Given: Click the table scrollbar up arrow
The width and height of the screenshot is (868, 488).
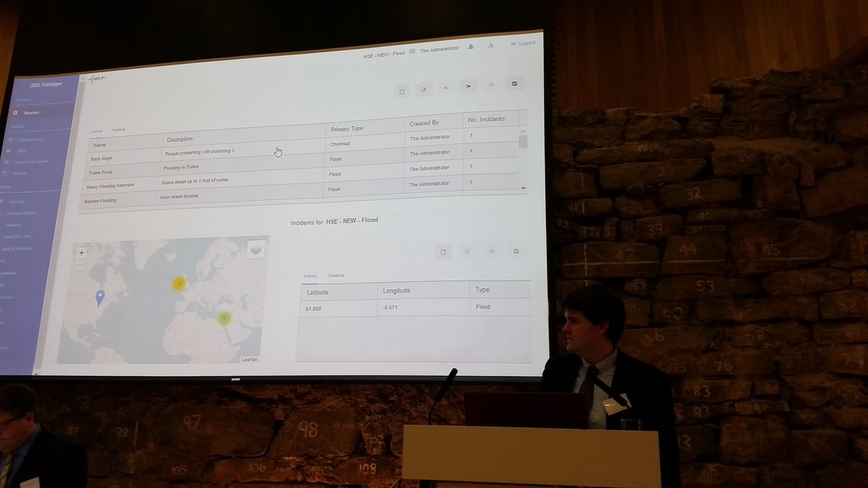Looking at the screenshot, I should pos(524,129).
